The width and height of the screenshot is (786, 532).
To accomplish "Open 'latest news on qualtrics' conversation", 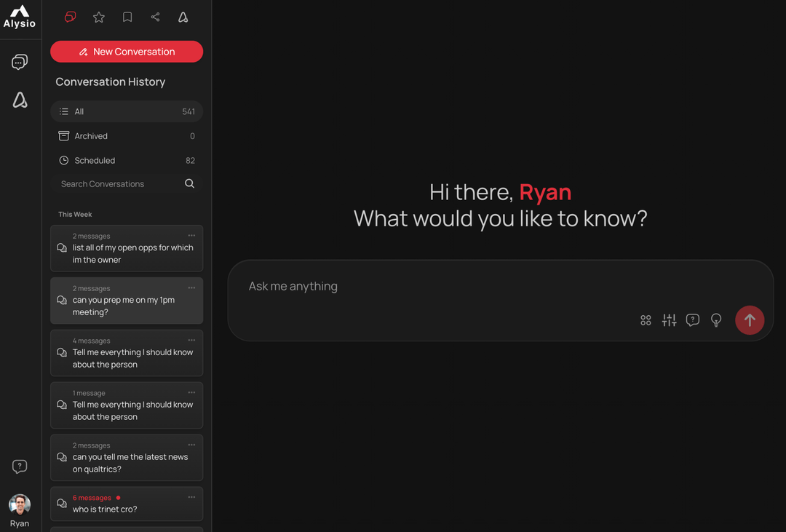I will click(x=127, y=458).
